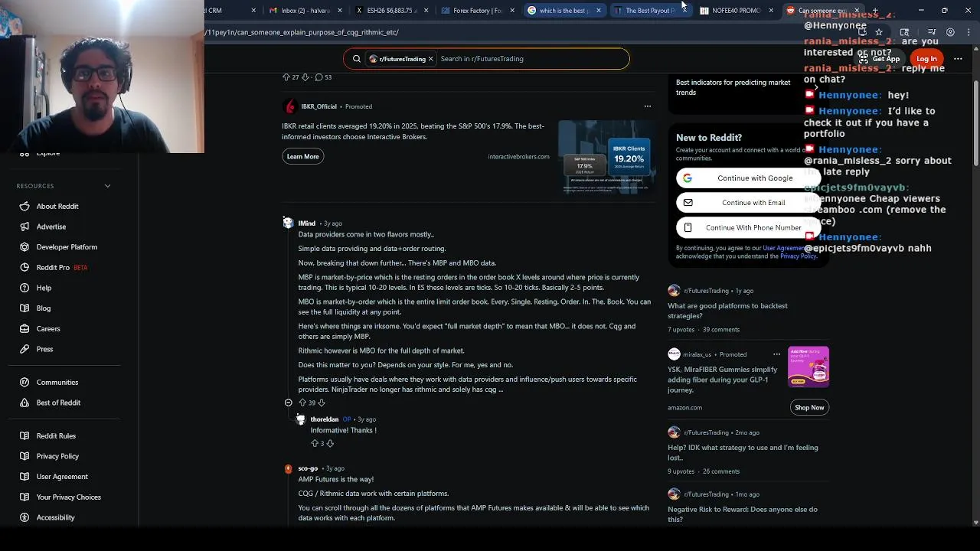Continue with Google sign-up

pyautogui.click(x=748, y=178)
